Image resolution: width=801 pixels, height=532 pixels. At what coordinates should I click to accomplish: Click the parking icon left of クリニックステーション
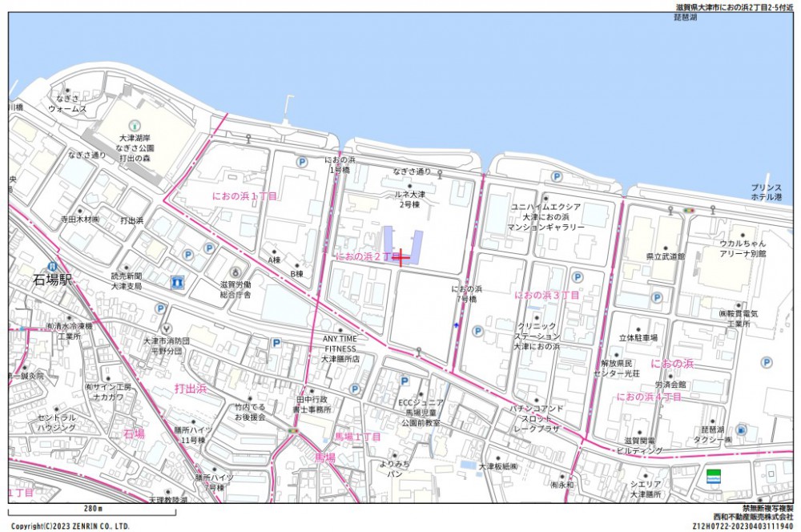477,331
